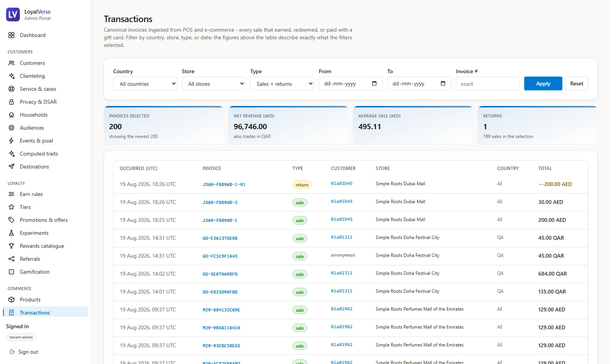The width and height of the screenshot is (610, 364).
Task: Open the Customers menu item
Action: point(45,63)
